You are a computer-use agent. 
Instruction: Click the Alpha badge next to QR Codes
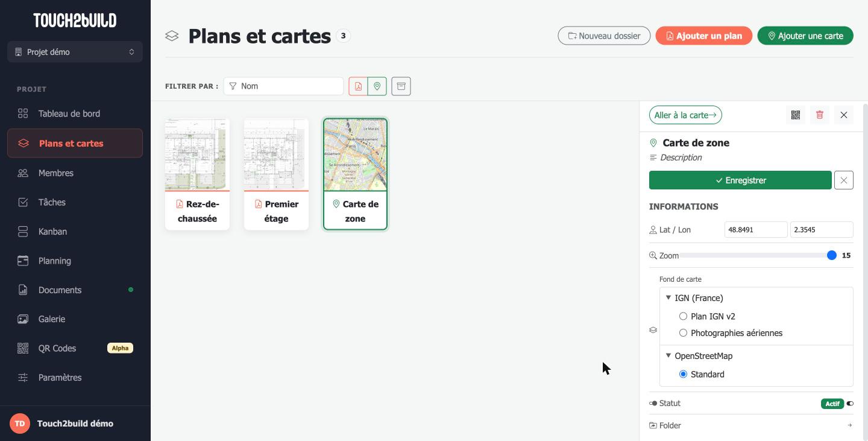[120, 348]
